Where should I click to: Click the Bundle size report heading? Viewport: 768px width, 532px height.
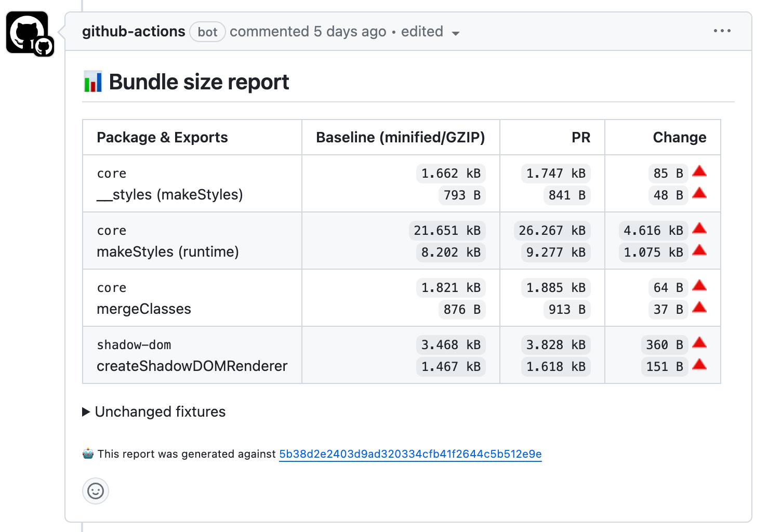[x=198, y=82]
